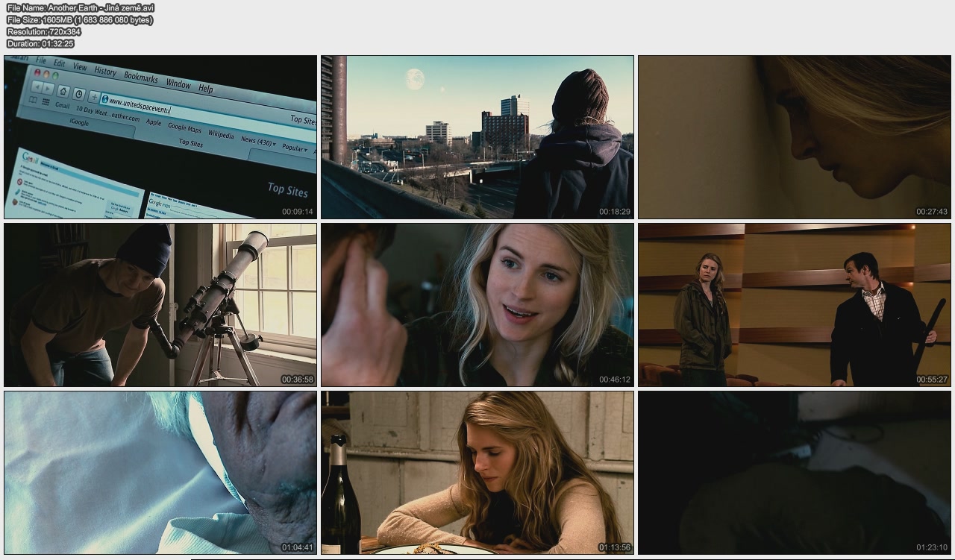Click the Back arrow in Safari toolbar
The width and height of the screenshot is (955, 560).
click(x=37, y=86)
